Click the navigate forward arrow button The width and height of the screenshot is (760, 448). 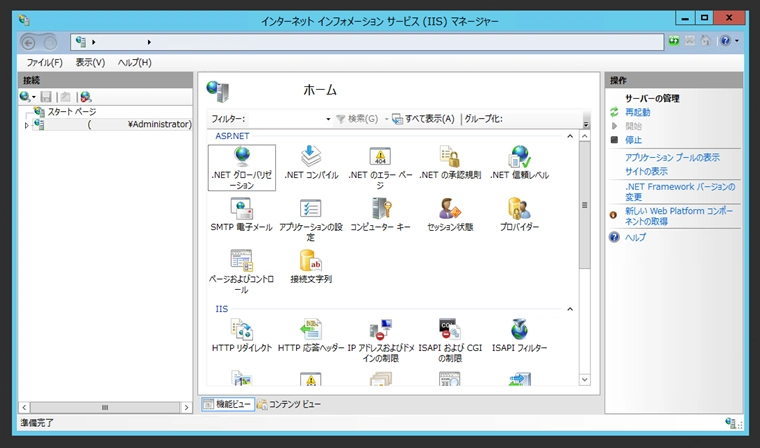point(50,43)
